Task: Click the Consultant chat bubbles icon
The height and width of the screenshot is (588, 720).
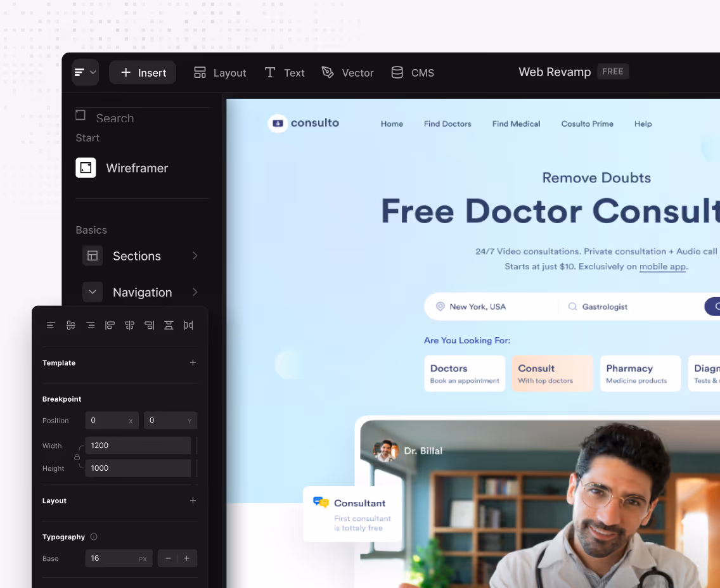Action: tap(321, 502)
